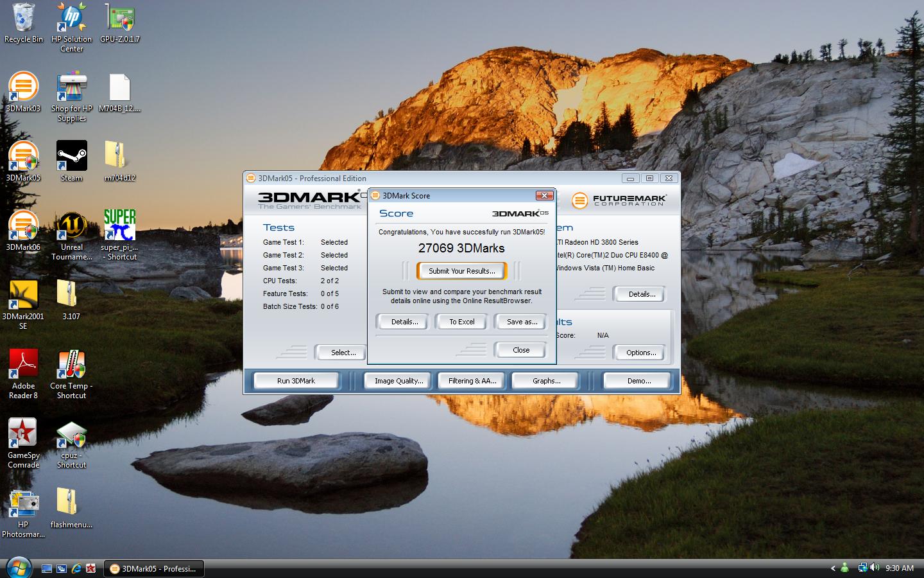Click the Batch Size Tests row
The height and width of the screenshot is (578, 924).
[301, 306]
